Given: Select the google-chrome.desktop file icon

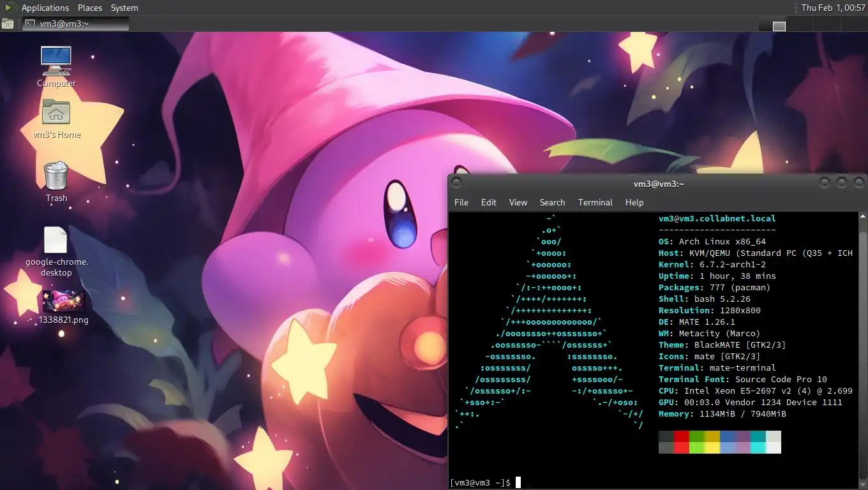Looking at the screenshot, I should pyautogui.click(x=56, y=241).
